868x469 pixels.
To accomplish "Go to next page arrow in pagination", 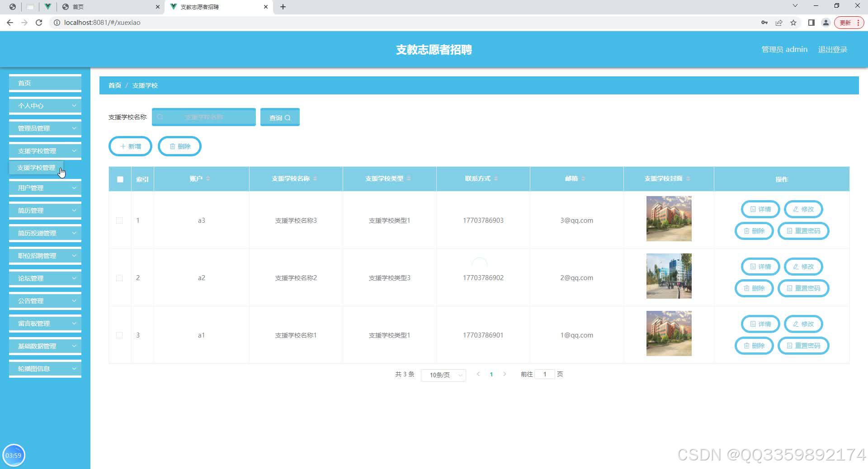I will click(x=505, y=374).
